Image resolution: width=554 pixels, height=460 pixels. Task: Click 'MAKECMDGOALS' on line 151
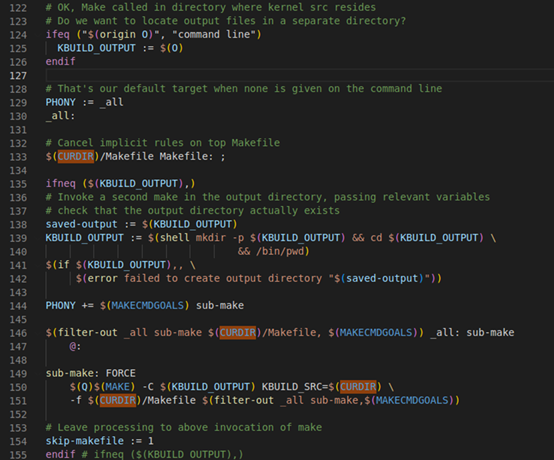click(x=412, y=400)
